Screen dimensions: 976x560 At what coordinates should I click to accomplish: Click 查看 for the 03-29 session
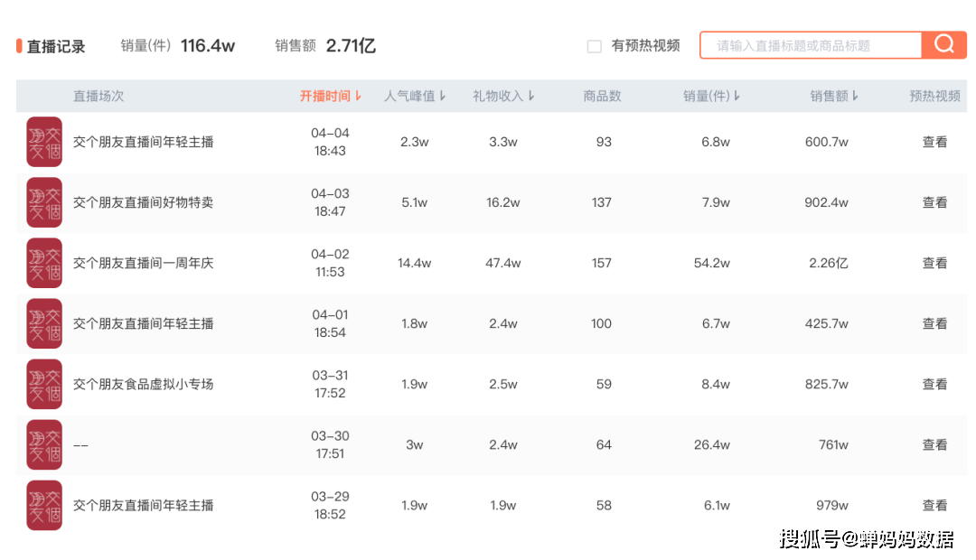[934, 505]
